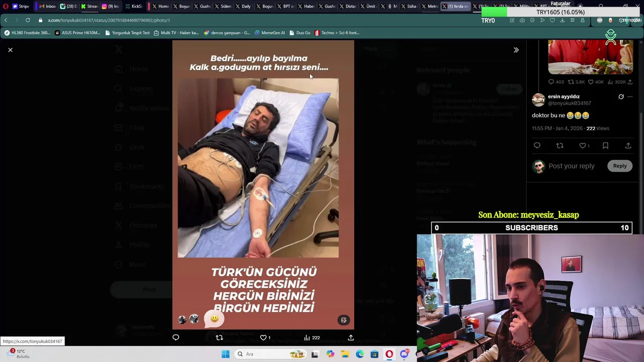Close the photo viewer with the X icon

pos(10,50)
